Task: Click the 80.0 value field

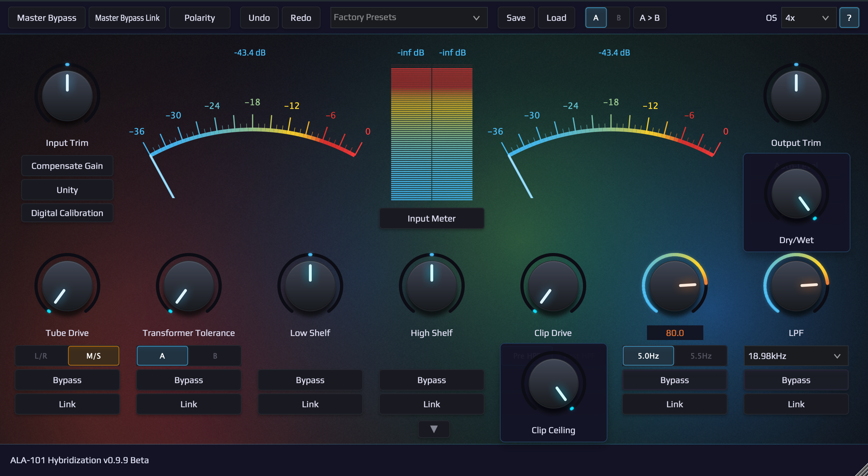Action: coord(674,333)
